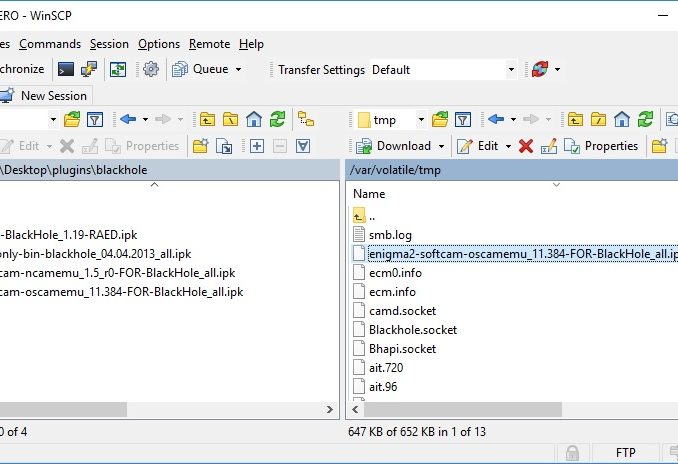Click local panel filter icon

click(x=95, y=119)
